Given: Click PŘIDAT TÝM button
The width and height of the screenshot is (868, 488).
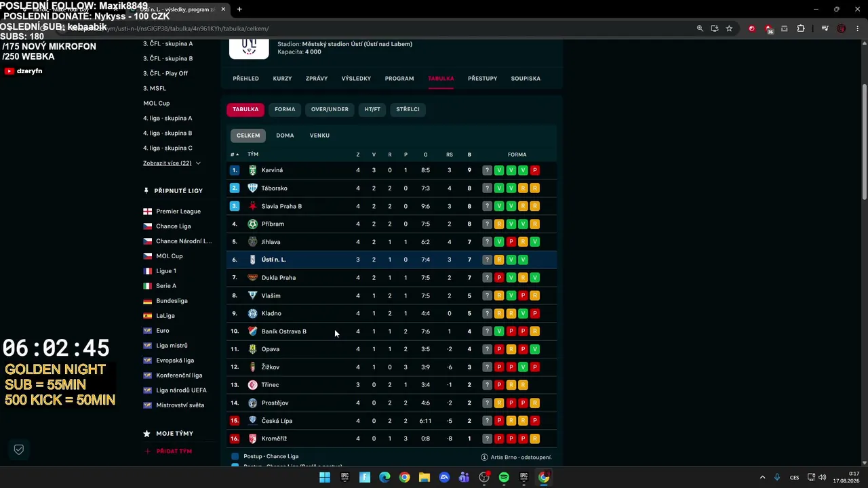Looking at the screenshot, I should click(x=168, y=451).
